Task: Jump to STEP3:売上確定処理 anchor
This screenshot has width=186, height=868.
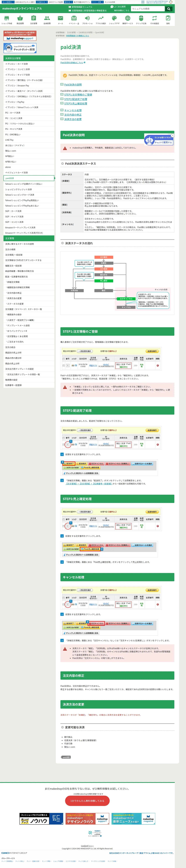Action: 76,103
